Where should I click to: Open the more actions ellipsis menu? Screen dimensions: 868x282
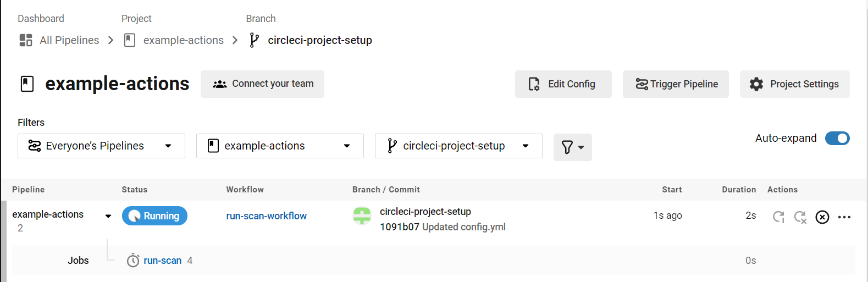(x=844, y=217)
